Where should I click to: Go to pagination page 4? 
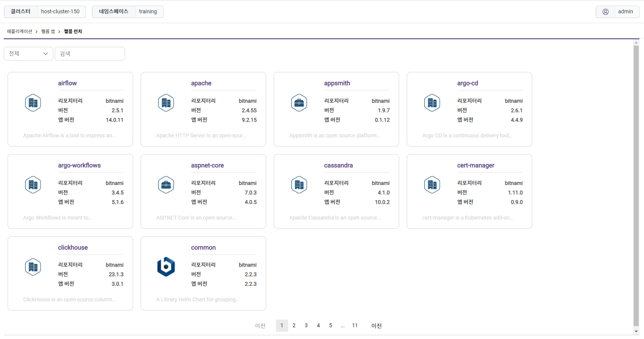click(318, 325)
